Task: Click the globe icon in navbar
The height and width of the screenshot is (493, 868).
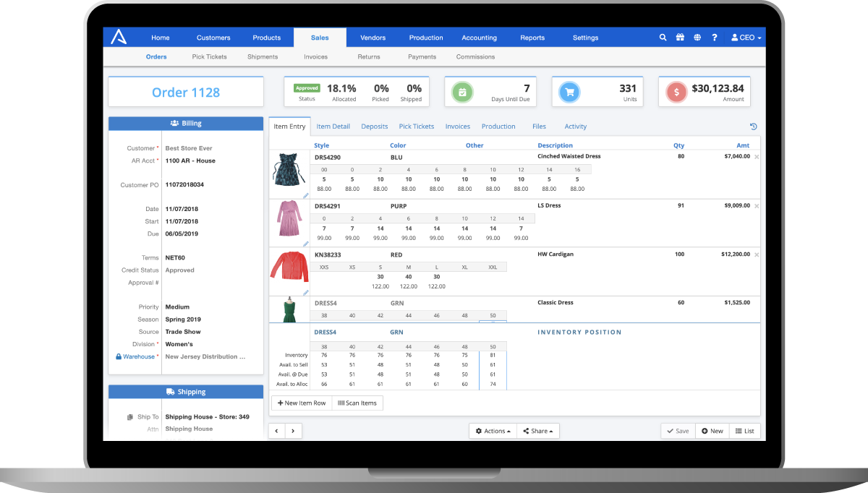Action: (697, 38)
